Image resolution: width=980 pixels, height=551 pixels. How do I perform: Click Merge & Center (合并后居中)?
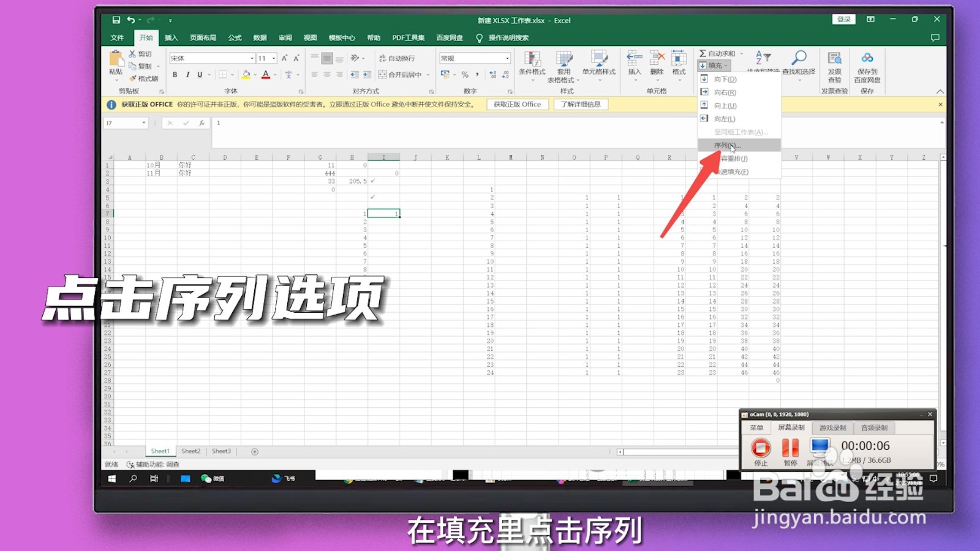(x=401, y=75)
